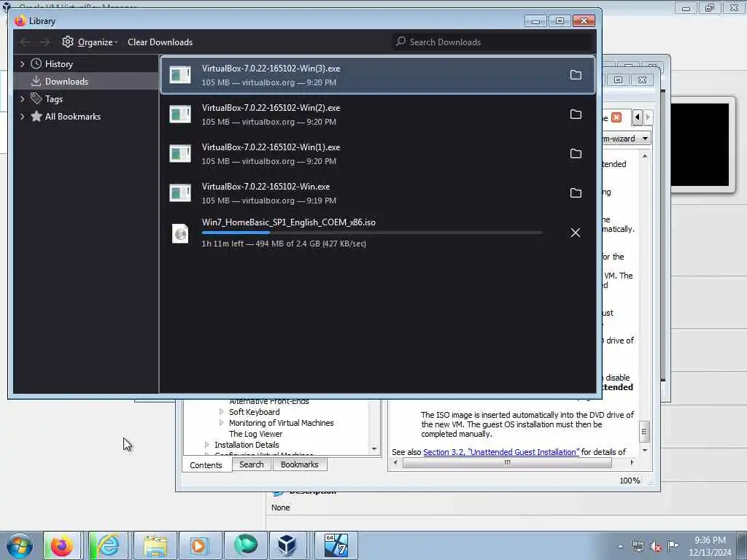Open Internet Explorer from the taskbar
Viewport: 747px width, 560px height.
[x=108, y=545]
